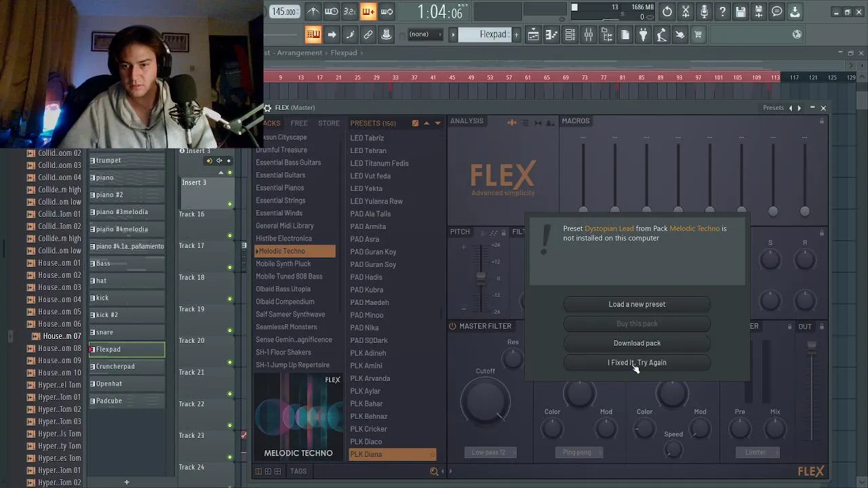
Task: Open the Ping pong delay mode dropdown
Action: pos(580,452)
